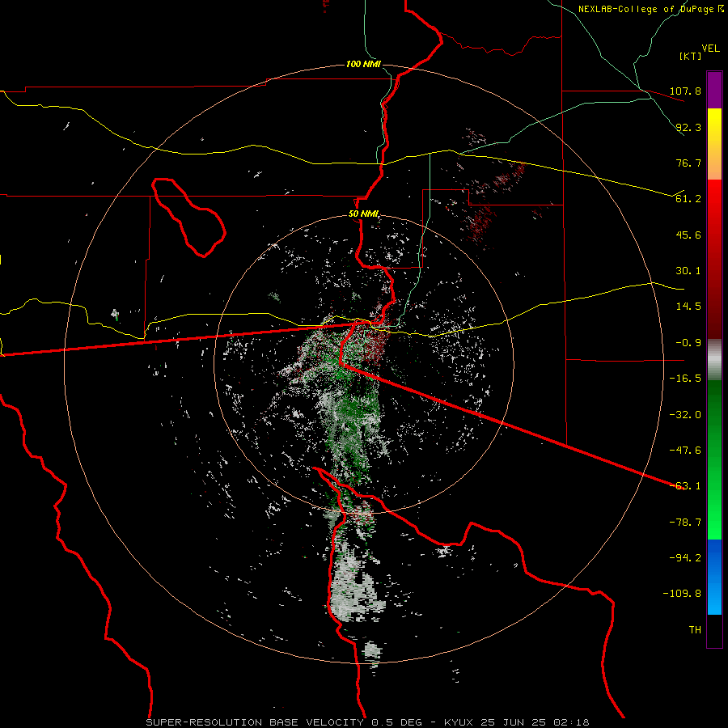
Task: Click the blue segment of the color bar
Action: click(x=714, y=577)
